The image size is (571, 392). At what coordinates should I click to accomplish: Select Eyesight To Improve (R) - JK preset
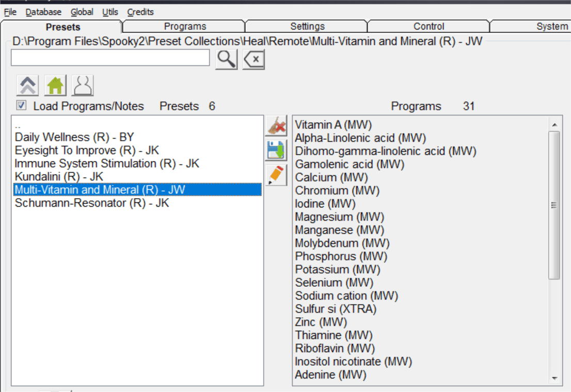138,150
